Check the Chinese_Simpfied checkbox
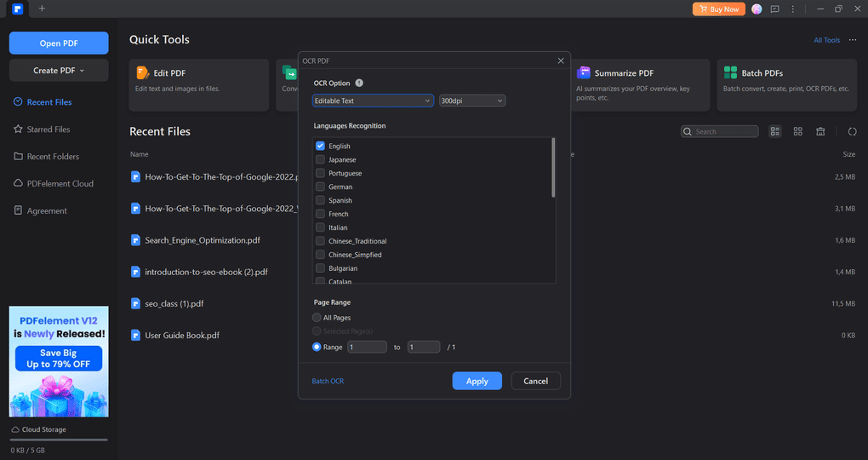868x460 pixels. click(x=320, y=255)
